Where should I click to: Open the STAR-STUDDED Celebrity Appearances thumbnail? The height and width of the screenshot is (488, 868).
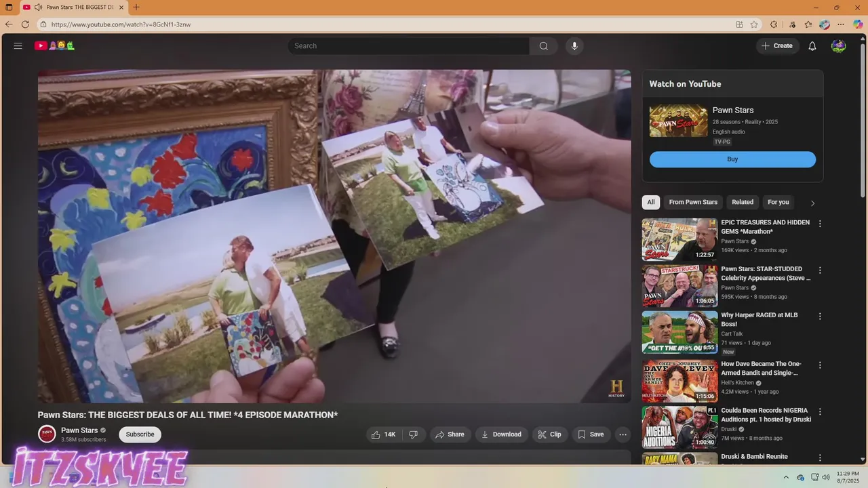click(679, 286)
